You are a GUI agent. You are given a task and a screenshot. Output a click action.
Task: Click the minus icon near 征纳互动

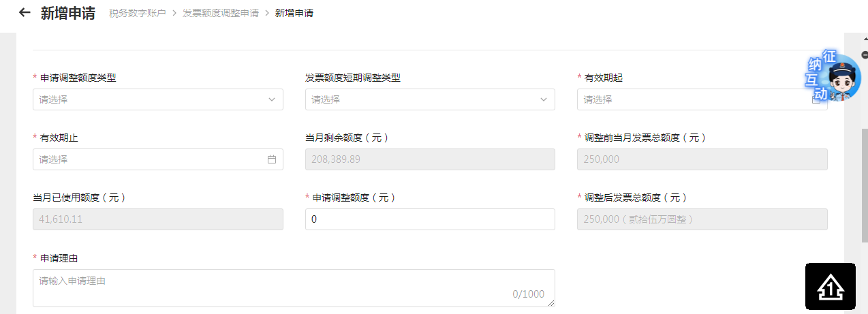point(865,55)
